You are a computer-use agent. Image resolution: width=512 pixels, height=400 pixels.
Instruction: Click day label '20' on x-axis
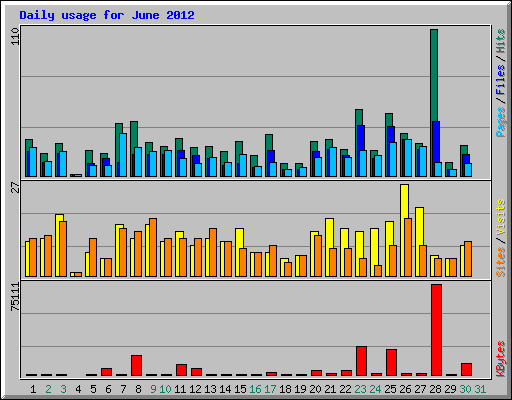315,389
